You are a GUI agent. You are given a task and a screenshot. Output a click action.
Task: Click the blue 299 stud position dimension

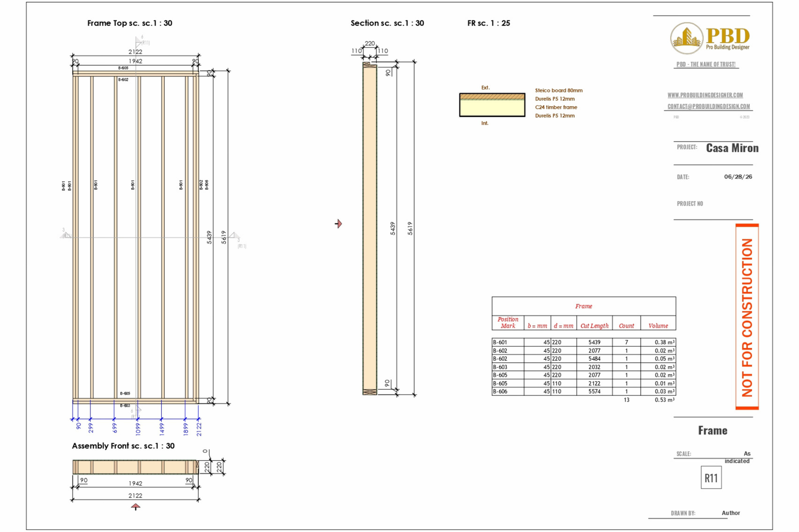point(91,428)
